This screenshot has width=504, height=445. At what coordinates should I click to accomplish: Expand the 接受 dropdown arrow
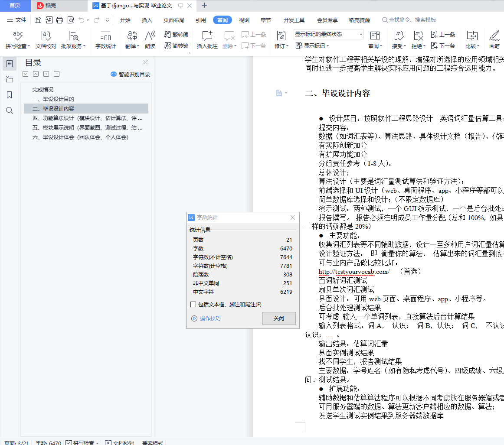coord(405,46)
